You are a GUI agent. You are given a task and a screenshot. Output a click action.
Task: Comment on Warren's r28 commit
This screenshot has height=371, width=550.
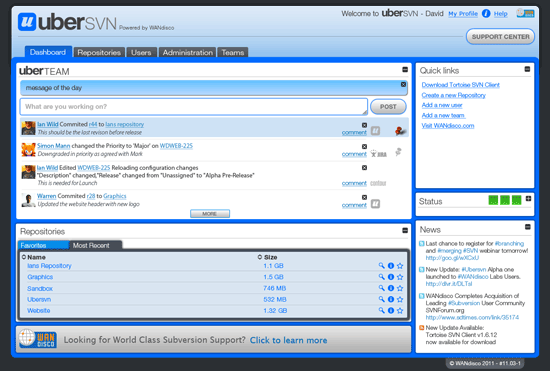pyautogui.click(x=354, y=205)
